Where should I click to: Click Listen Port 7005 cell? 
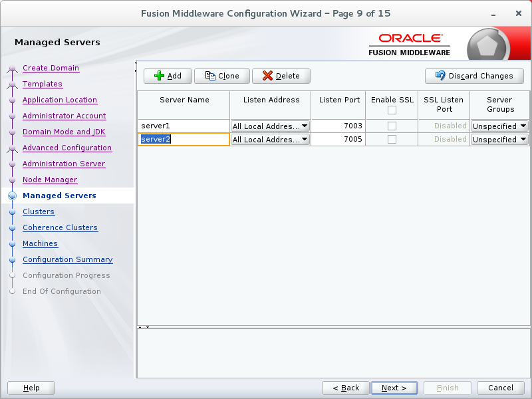point(338,139)
